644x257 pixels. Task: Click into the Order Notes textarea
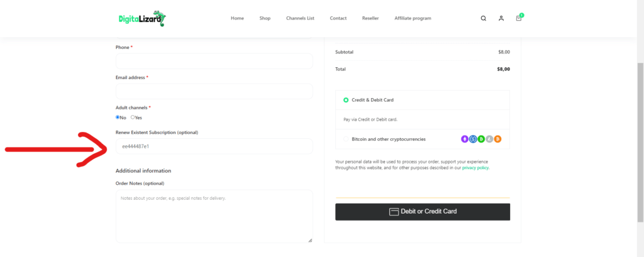point(214,216)
